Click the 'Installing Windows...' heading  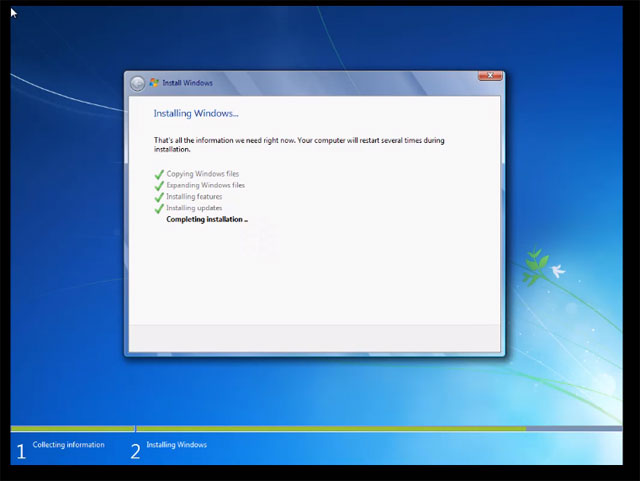pyautogui.click(x=196, y=113)
